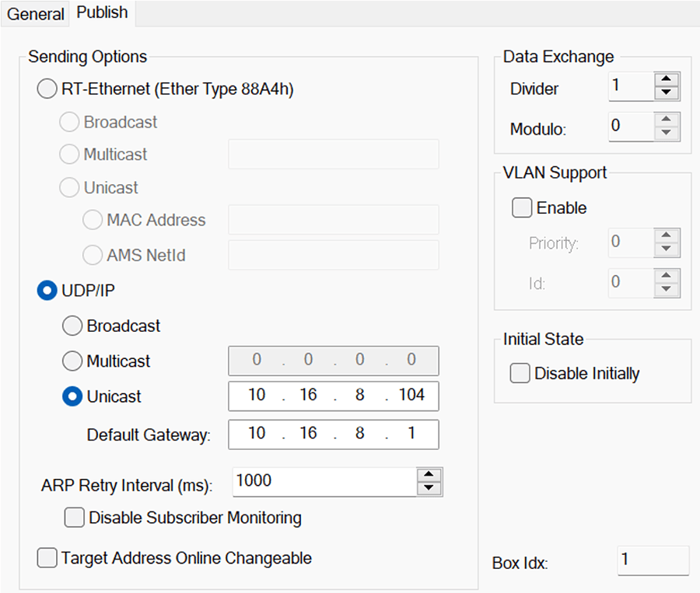This screenshot has height=593, width=700.
Task: Focus the ARP Retry Interval value box
Action: click(324, 482)
